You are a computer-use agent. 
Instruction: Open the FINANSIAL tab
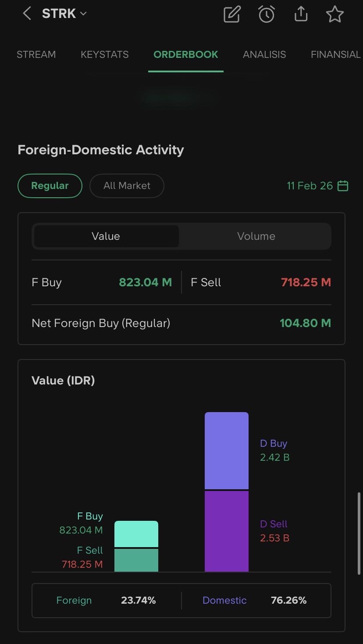(x=335, y=55)
